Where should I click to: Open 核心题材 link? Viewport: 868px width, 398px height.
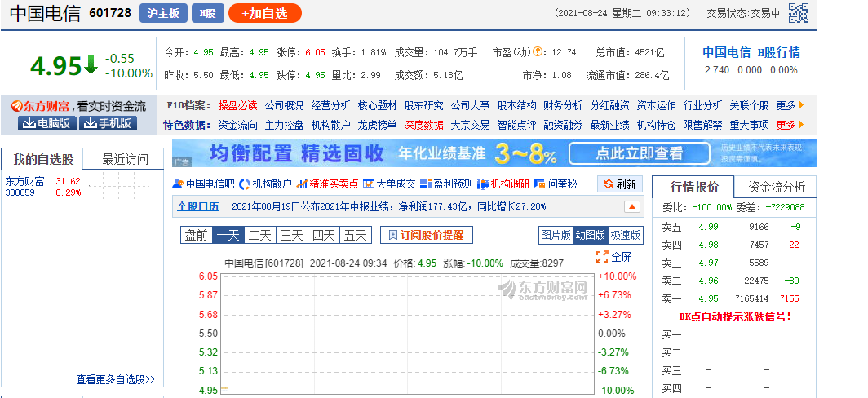click(x=377, y=105)
